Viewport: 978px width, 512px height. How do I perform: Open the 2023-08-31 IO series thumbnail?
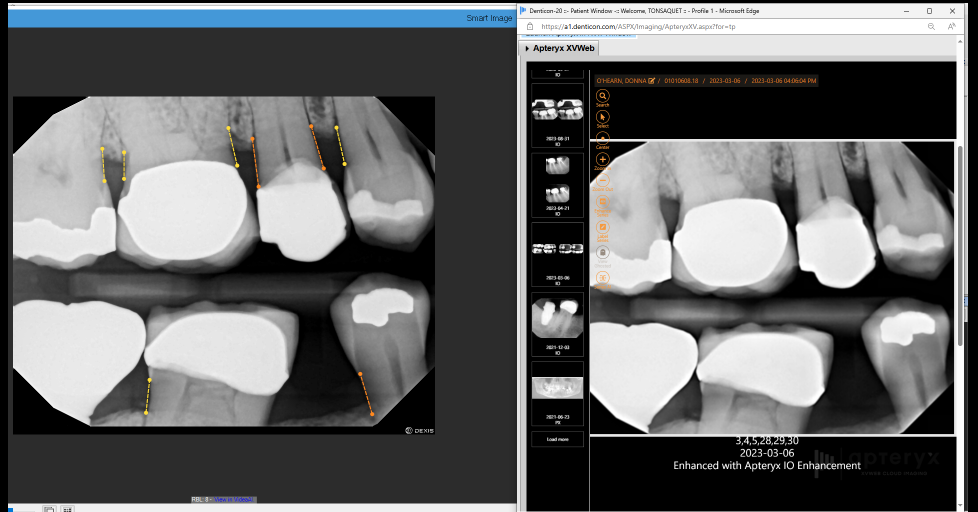(558, 115)
